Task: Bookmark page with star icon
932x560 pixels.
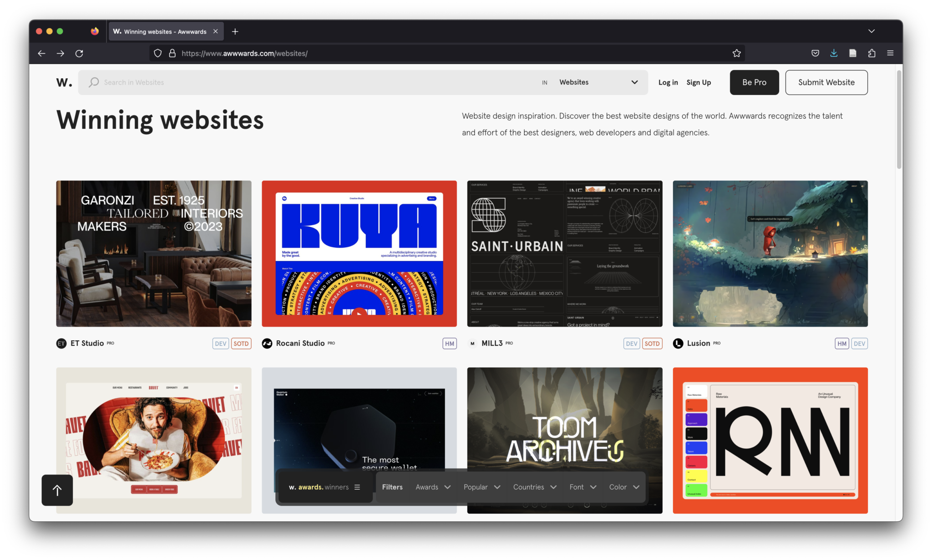Action: [736, 53]
